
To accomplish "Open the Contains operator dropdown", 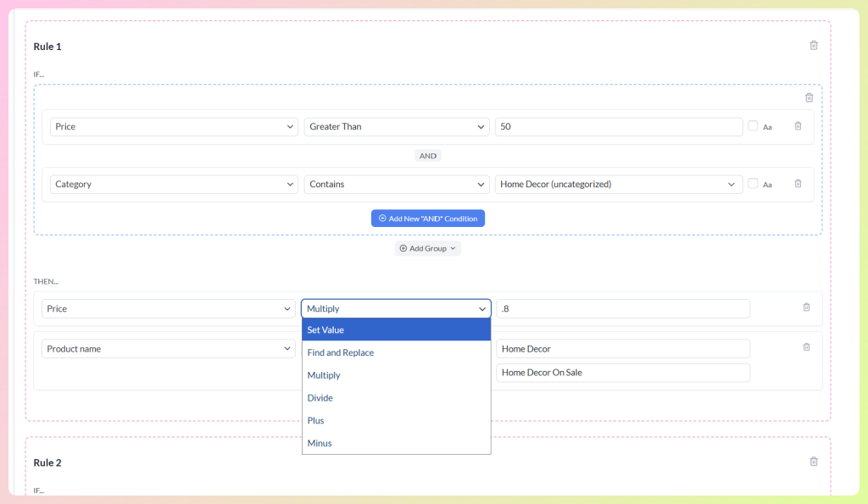I will [x=396, y=184].
